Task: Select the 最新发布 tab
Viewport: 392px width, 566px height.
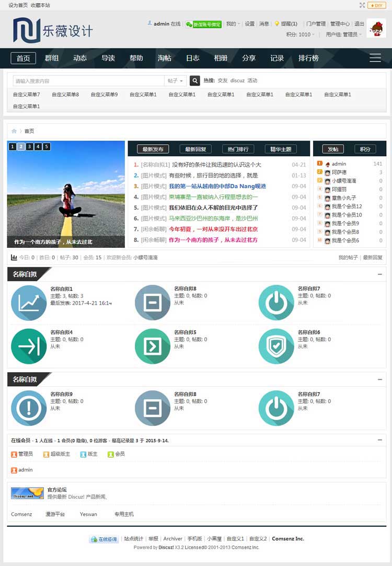Action: pos(153,149)
